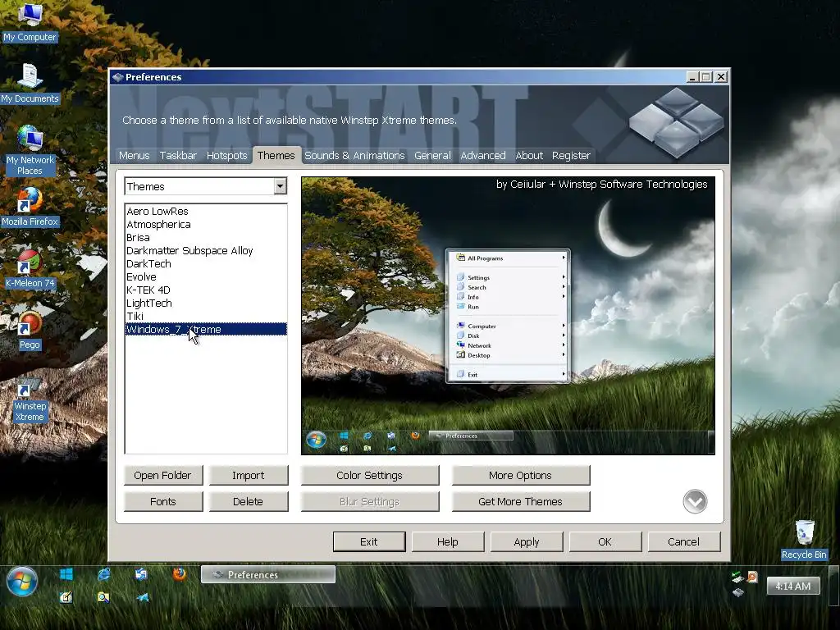
Task: Click the magnifier folder search quick-launch icon
Action: (x=104, y=597)
